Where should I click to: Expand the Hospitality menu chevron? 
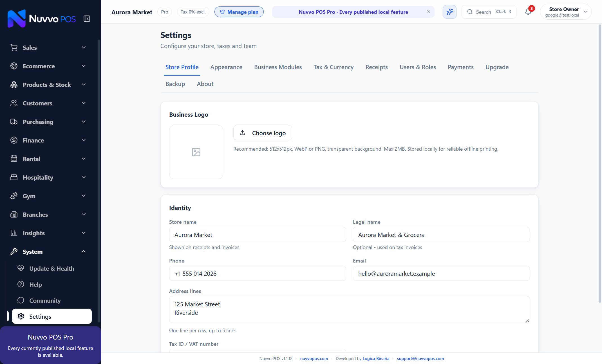(x=84, y=177)
